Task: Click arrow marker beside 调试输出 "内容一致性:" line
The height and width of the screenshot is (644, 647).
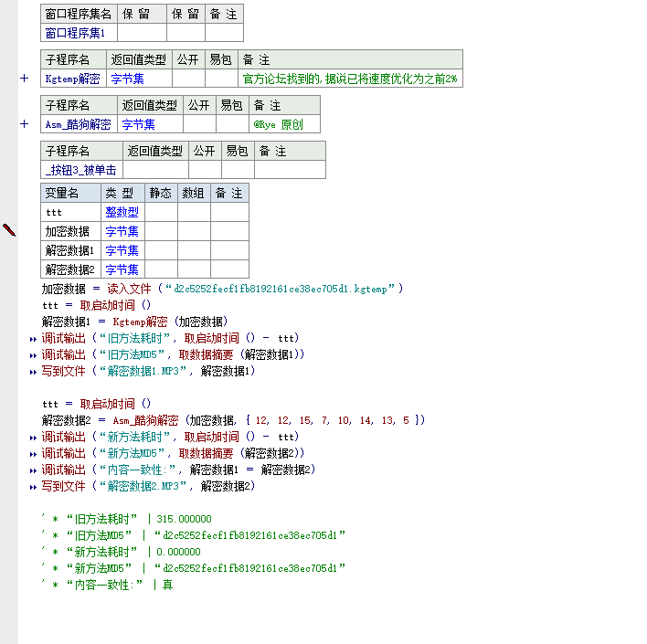Action: point(33,470)
